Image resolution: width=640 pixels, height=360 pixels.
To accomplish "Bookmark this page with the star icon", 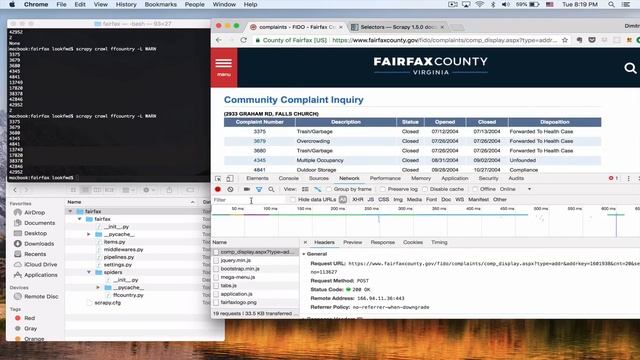I will coord(565,40).
